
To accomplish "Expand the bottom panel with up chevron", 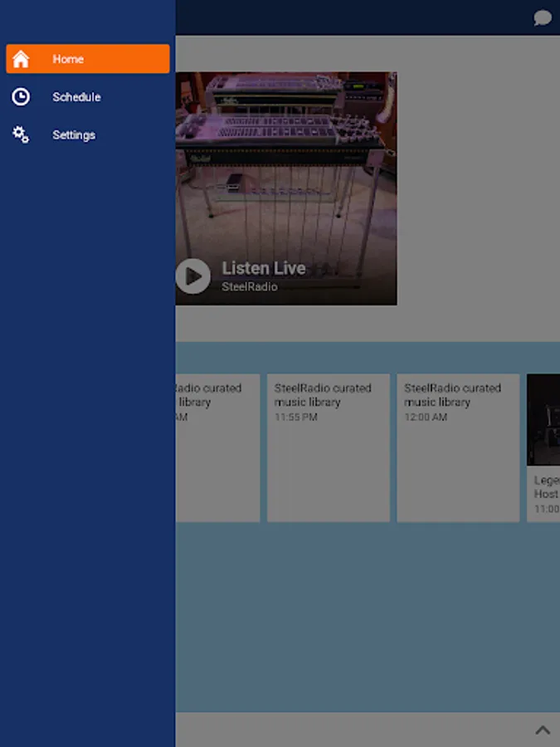I will click(x=543, y=730).
